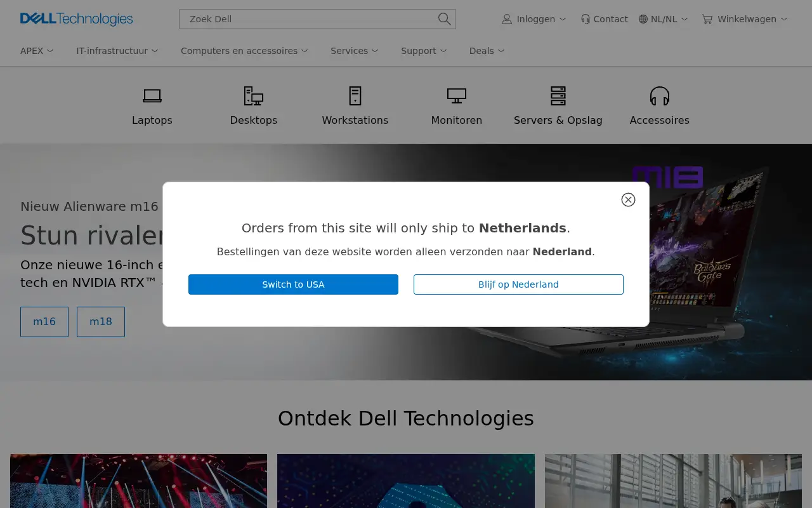Select the Workstations tower icon
Image resolution: width=812 pixels, height=508 pixels.
pos(355,96)
